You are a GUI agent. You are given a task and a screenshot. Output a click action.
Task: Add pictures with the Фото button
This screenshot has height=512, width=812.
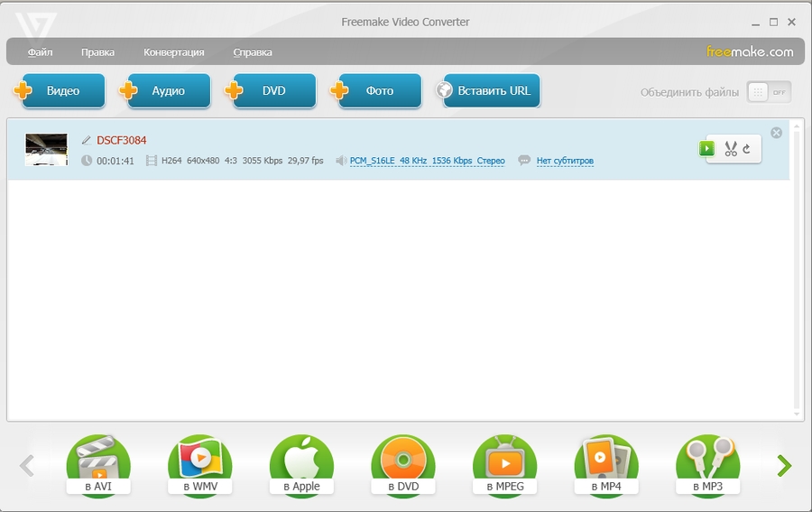click(376, 90)
